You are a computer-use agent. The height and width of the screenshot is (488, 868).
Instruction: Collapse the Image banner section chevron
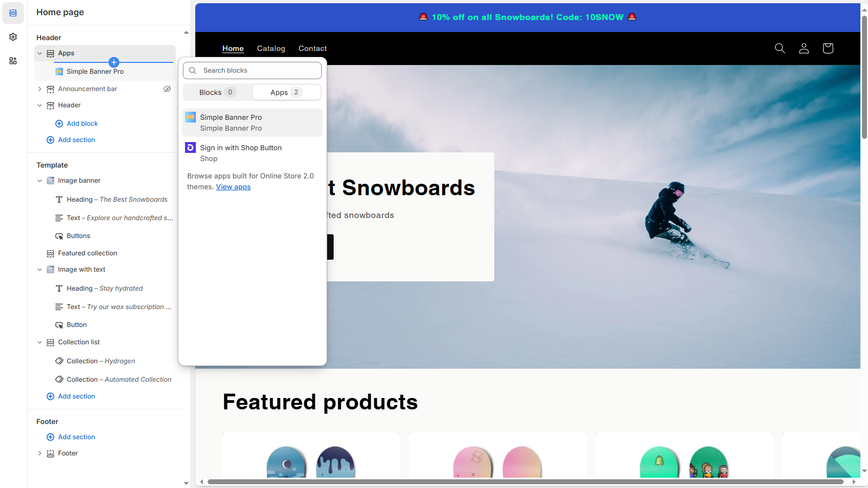[40, 181]
